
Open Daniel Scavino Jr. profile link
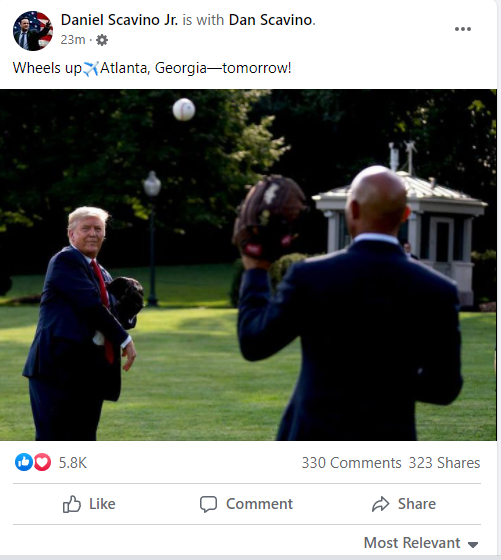pyautogui.click(x=119, y=20)
